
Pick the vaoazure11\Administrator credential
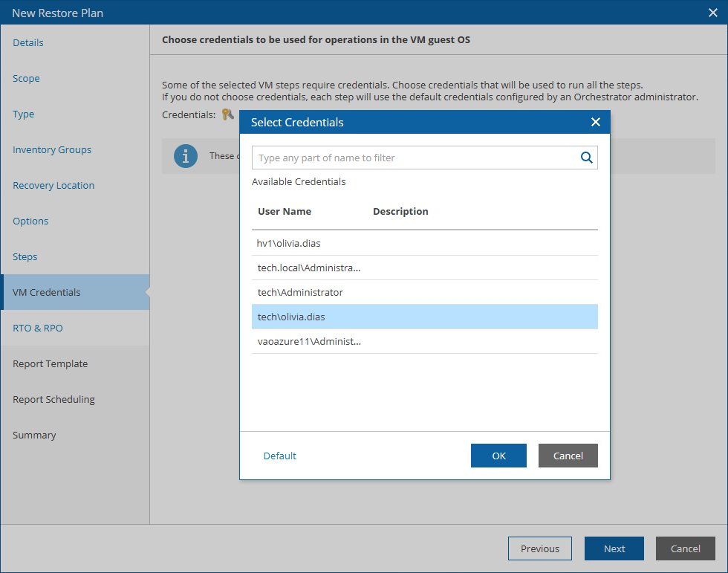pyautogui.click(x=309, y=341)
